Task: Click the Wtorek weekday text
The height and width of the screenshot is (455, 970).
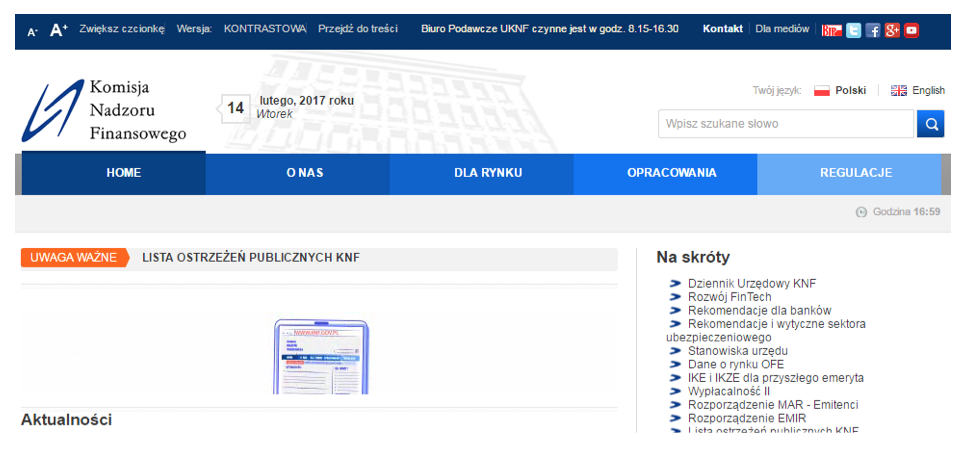Action: [275, 114]
